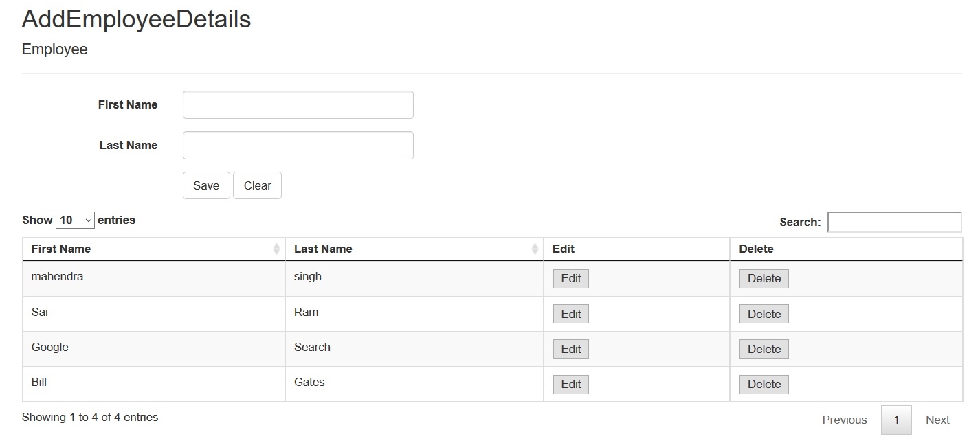Go to the Previous page
The width and height of the screenshot is (980, 443).
click(x=845, y=420)
